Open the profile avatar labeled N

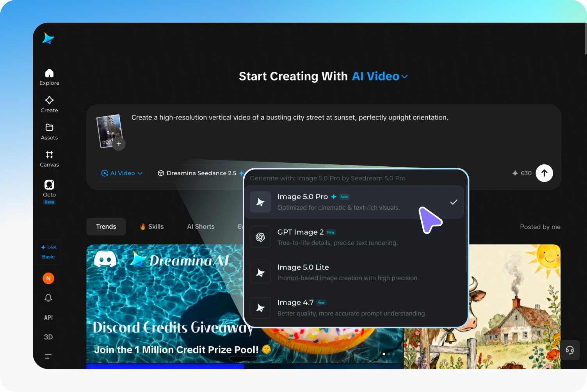pyautogui.click(x=48, y=278)
